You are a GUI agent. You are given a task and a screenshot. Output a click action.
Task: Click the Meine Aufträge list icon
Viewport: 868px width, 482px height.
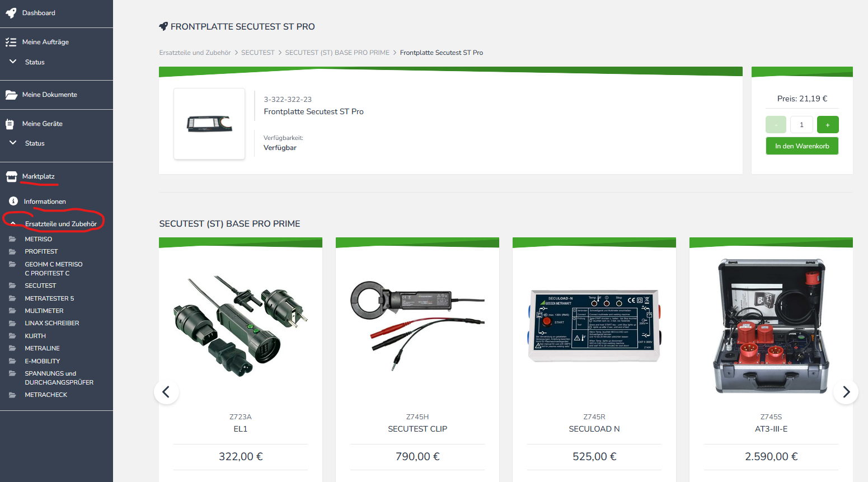pyautogui.click(x=11, y=42)
